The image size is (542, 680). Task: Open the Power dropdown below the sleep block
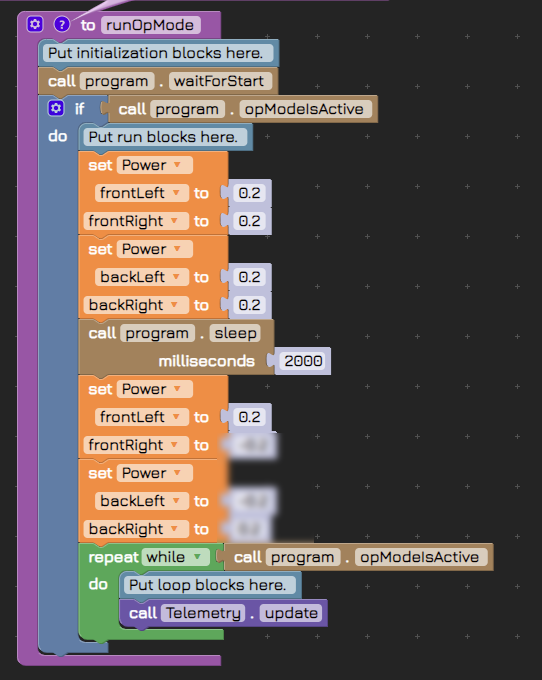click(x=155, y=389)
